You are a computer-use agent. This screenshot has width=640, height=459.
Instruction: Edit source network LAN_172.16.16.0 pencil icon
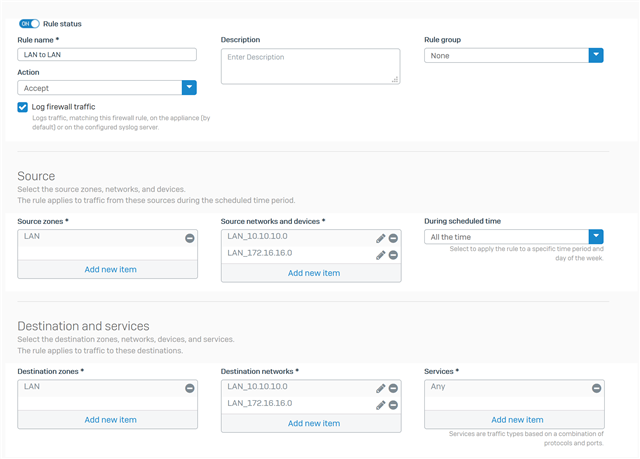pos(380,255)
